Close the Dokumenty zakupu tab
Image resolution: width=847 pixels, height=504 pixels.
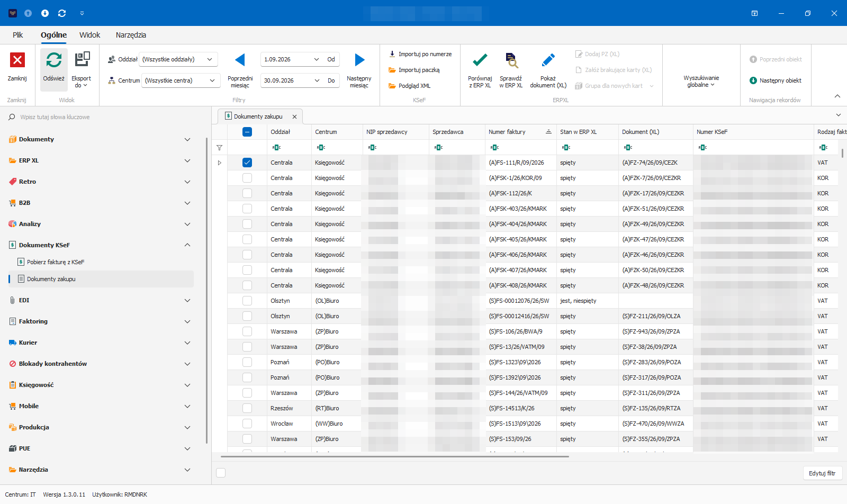pyautogui.click(x=294, y=116)
